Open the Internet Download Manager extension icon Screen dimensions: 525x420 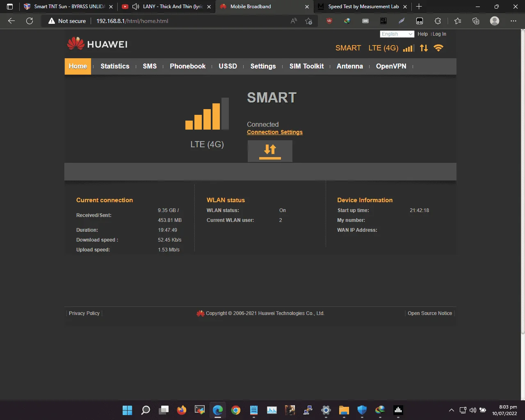click(347, 21)
